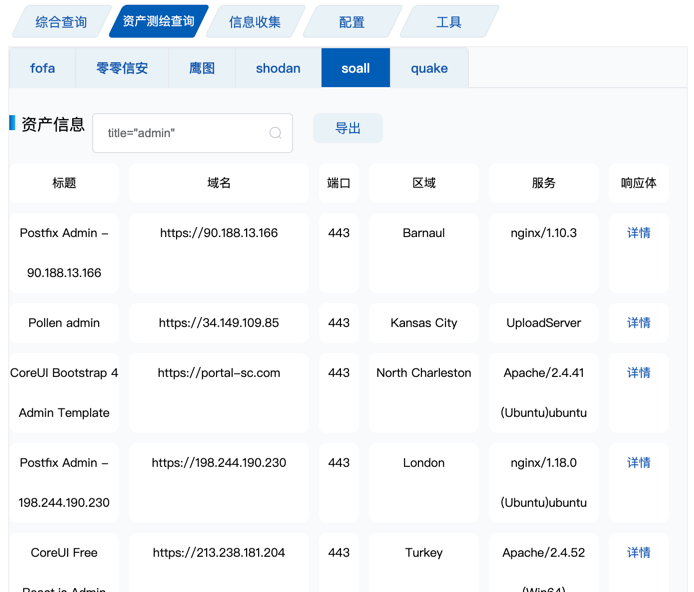This screenshot has height=592, width=694.
Task: Open the 综合查询 top tab
Action: click(61, 22)
